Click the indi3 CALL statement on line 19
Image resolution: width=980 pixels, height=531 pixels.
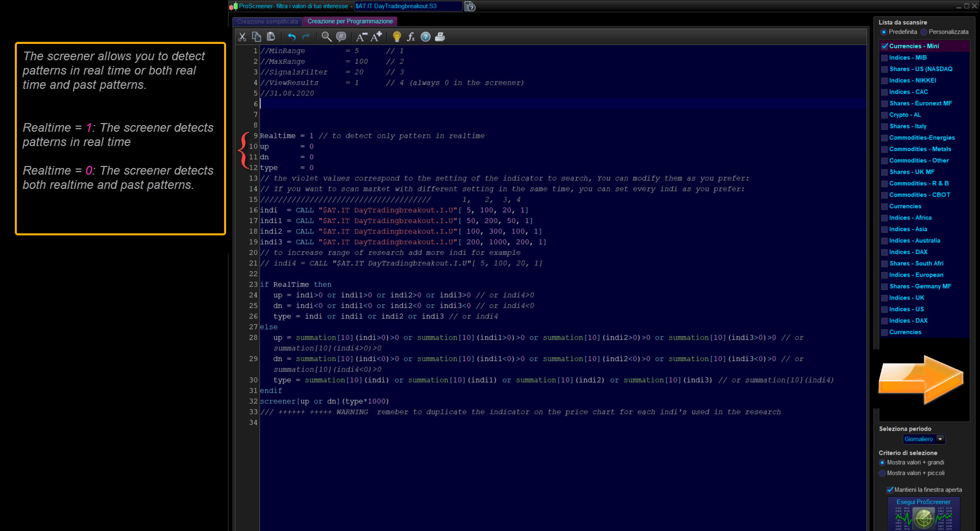403,243
